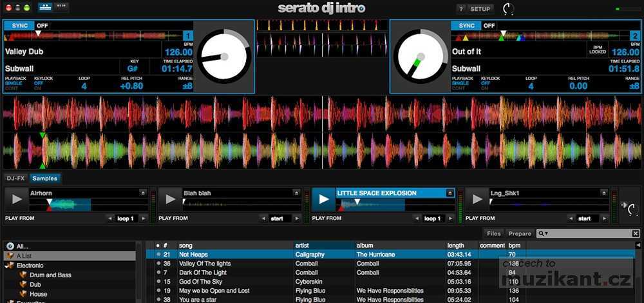Open the help question mark button

coord(461,9)
